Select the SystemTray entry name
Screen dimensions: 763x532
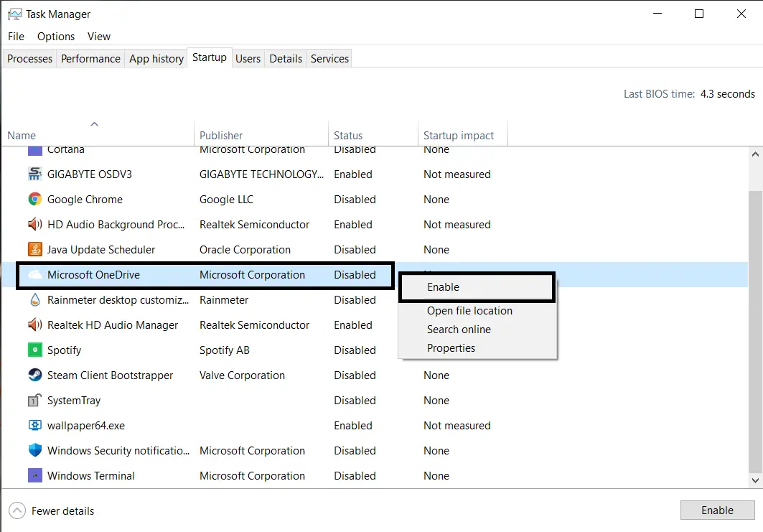click(x=74, y=401)
